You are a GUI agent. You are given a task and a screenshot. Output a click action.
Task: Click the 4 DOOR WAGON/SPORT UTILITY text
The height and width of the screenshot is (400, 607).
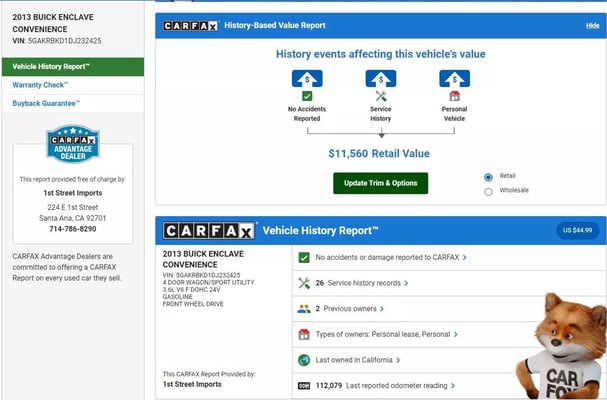pos(208,282)
